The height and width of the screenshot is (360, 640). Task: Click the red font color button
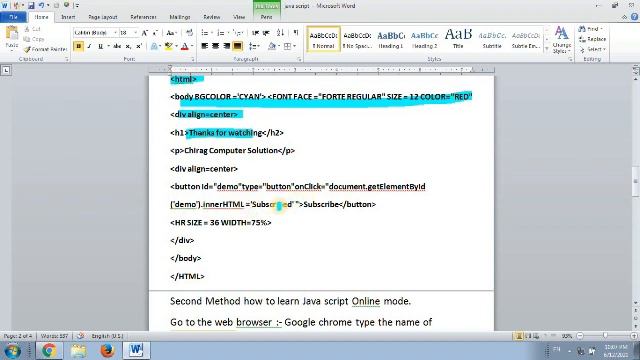184,46
